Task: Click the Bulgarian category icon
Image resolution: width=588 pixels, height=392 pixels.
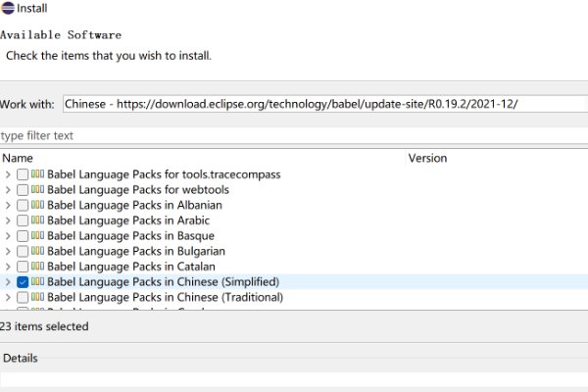Action: pyautogui.click(x=37, y=251)
